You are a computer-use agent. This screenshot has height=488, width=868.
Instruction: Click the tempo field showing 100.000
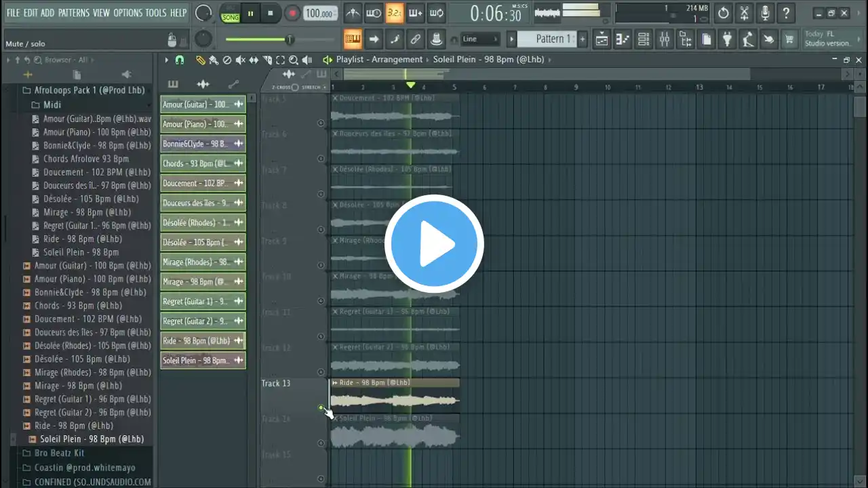319,14
